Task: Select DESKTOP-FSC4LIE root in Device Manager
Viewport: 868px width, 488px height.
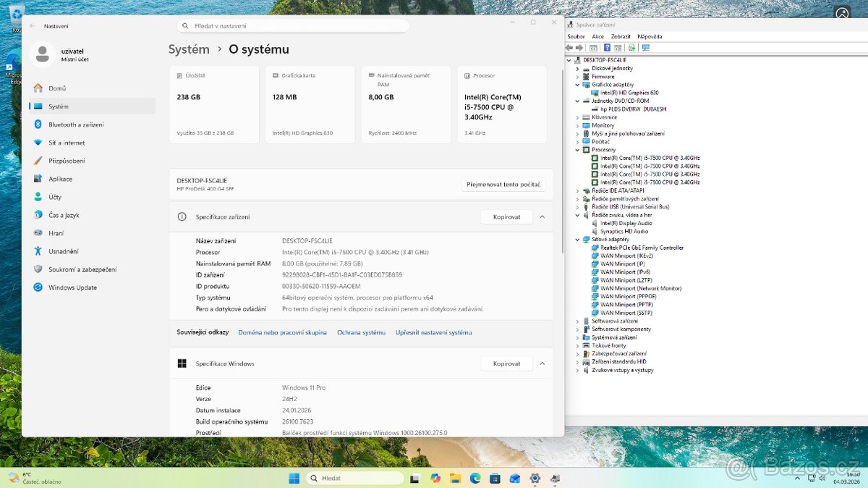Action: pyautogui.click(x=605, y=60)
